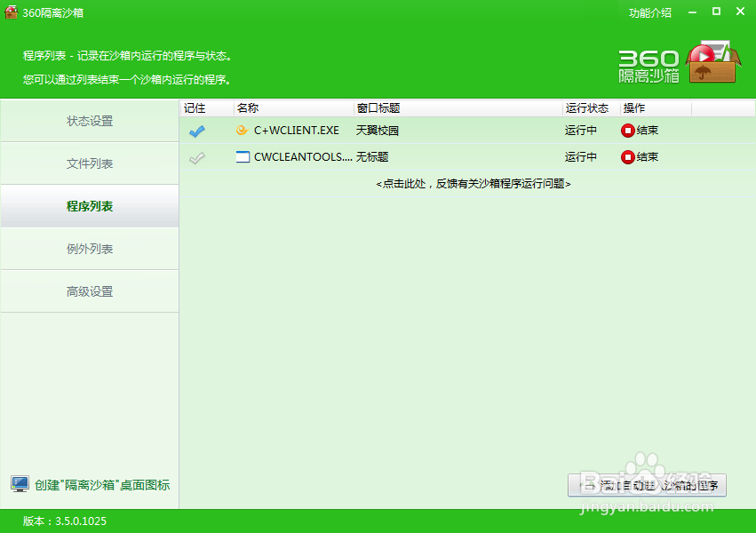Screen dimensions: 756x533
Task: Open the 状态设置 tab
Action: pyautogui.click(x=90, y=121)
